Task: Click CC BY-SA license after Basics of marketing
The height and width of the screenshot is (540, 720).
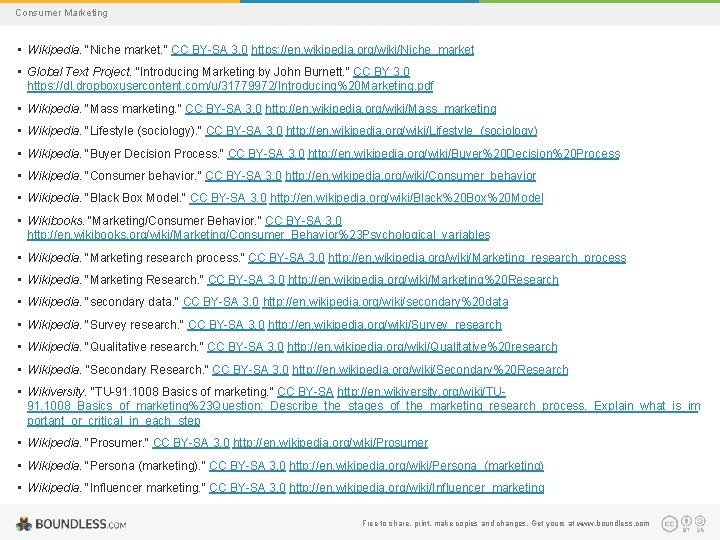Action: [305, 392]
